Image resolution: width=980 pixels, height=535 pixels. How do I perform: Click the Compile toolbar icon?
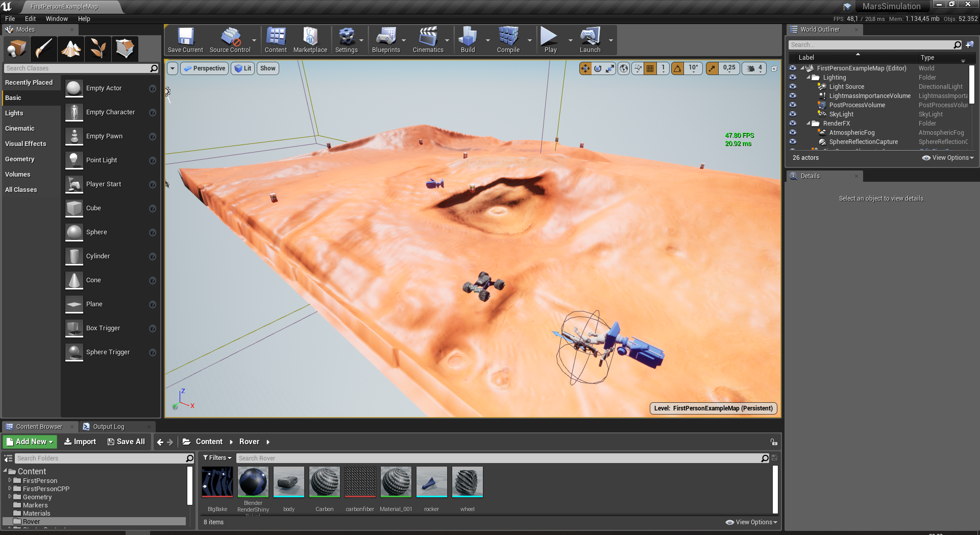[508, 40]
